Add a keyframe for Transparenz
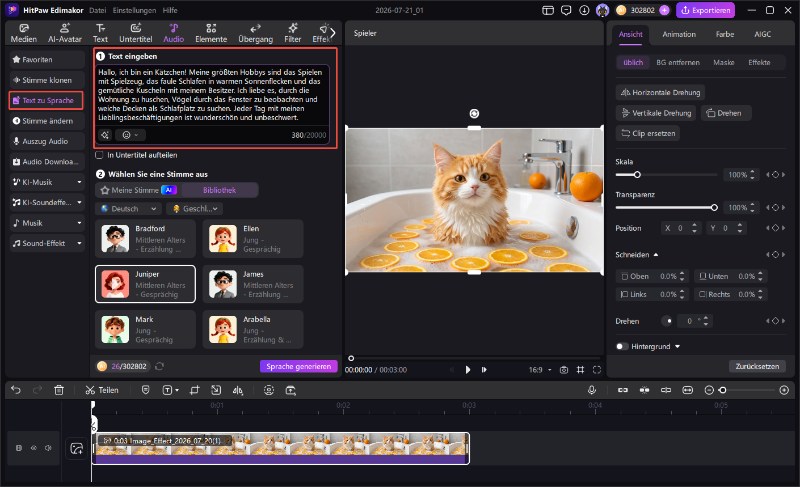 [x=776, y=208]
